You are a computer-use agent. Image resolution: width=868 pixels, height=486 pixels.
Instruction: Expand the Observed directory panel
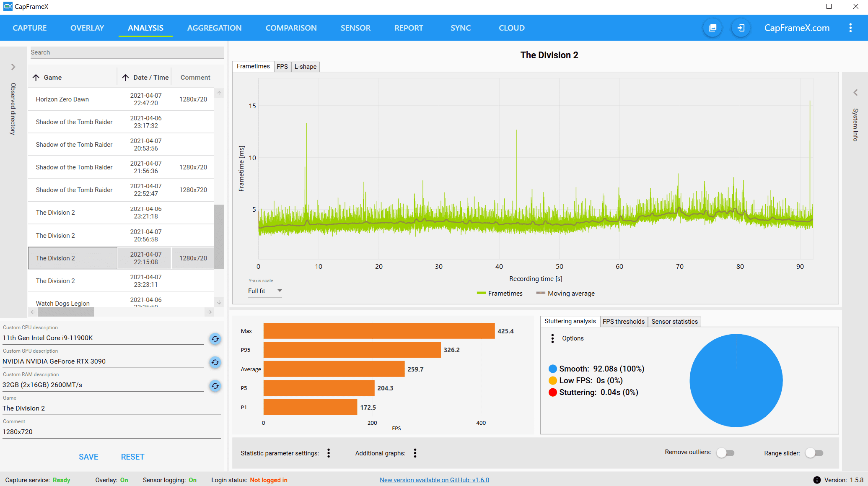tap(13, 67)
